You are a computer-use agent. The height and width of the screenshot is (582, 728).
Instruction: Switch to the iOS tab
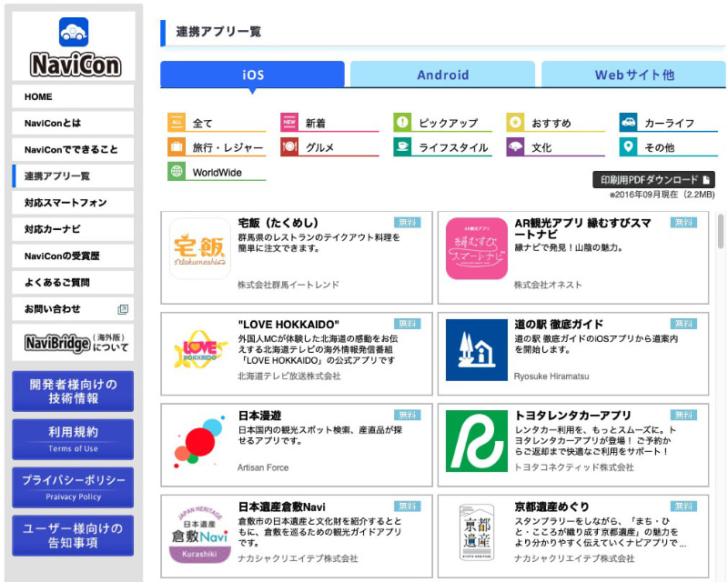(253, 75)
